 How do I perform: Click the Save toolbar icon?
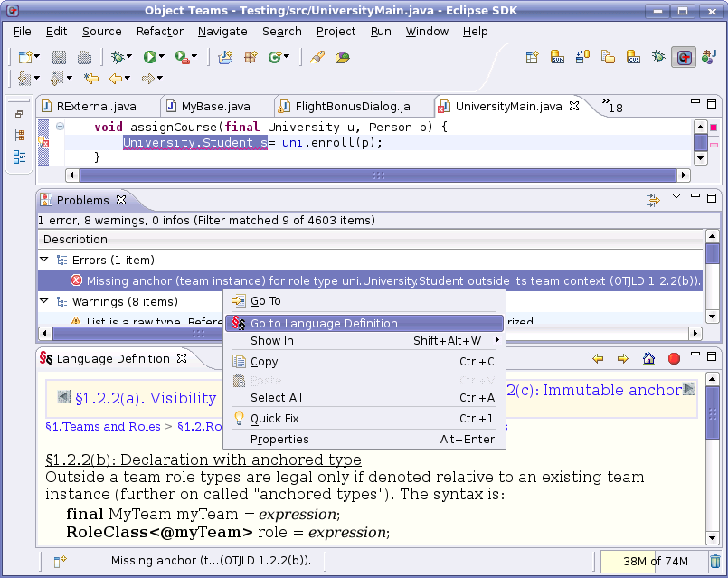pyautogui.click(x=62, y=57)
